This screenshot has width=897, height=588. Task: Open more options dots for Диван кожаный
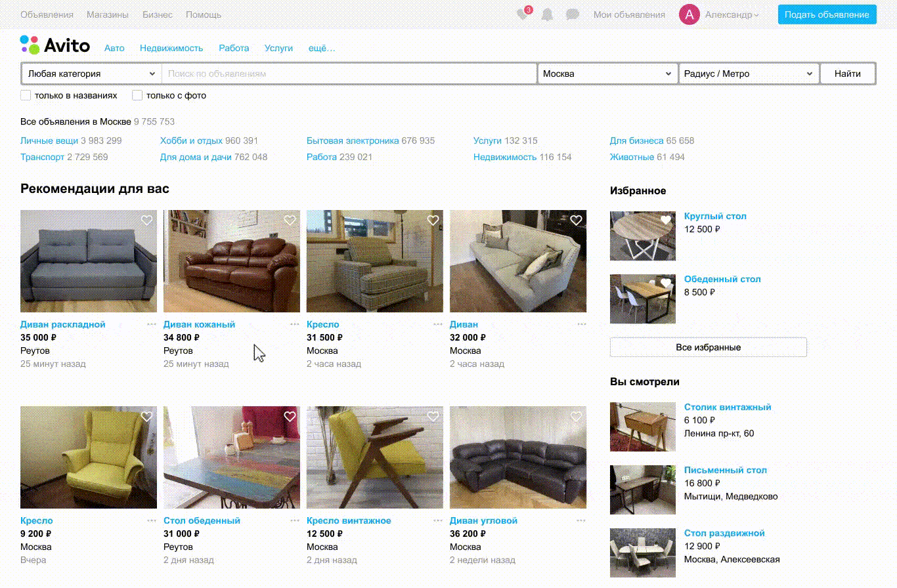point(295,324)
